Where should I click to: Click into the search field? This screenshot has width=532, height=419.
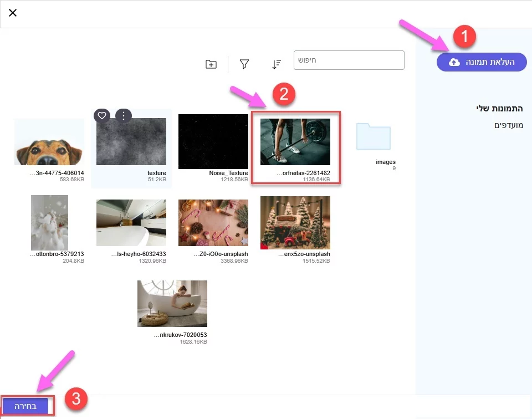point(349,60)
